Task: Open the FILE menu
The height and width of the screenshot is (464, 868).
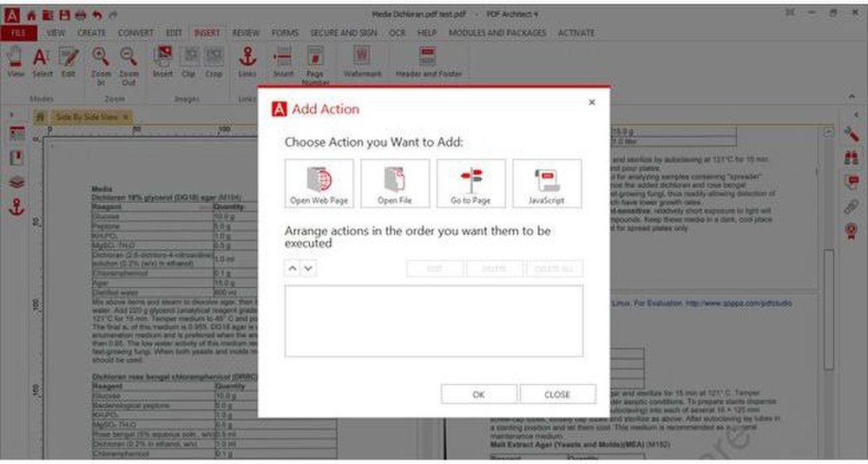Action: (x=17, y=33)
